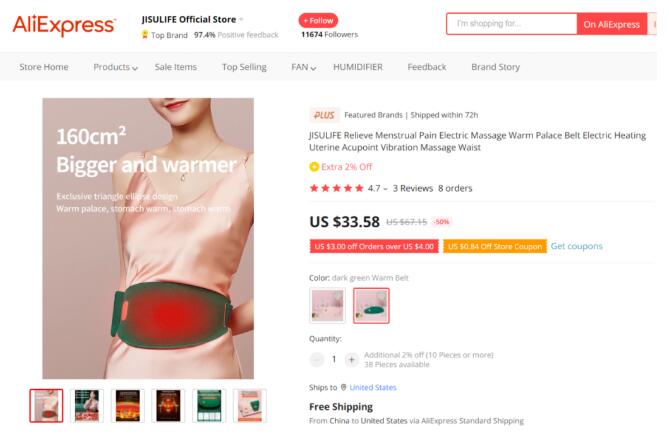The width and height of the screenshot is (669, 444).
Task: Expand the JISULIFE Official Store dropdown arrow
Action: (x=241, y=20)
